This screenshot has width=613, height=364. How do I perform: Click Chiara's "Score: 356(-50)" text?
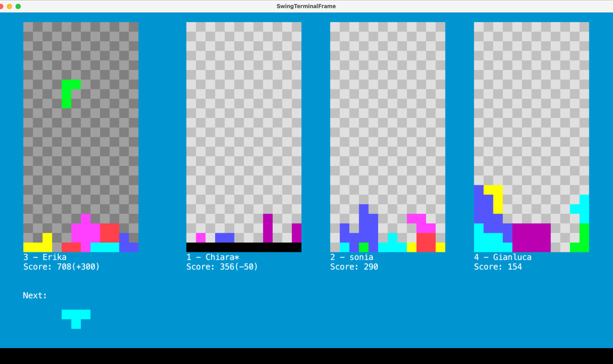222,267
